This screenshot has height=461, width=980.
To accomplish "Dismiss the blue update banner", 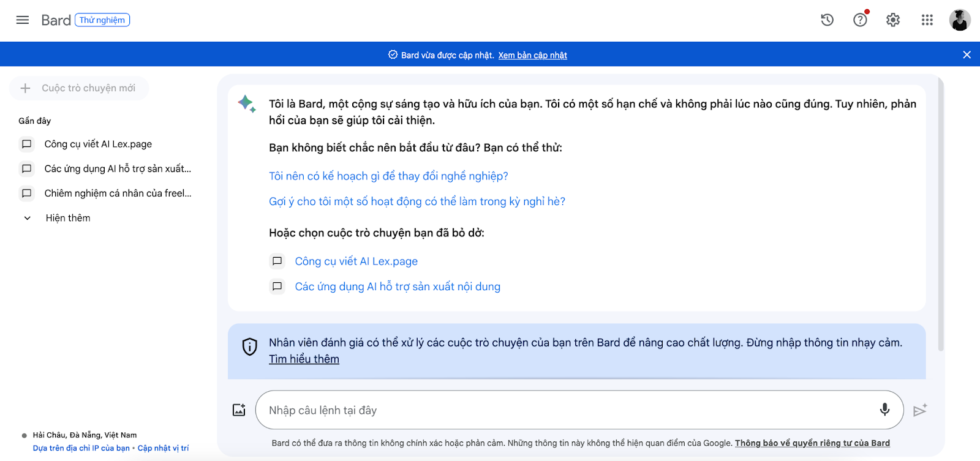I will (x=967, y=54).
